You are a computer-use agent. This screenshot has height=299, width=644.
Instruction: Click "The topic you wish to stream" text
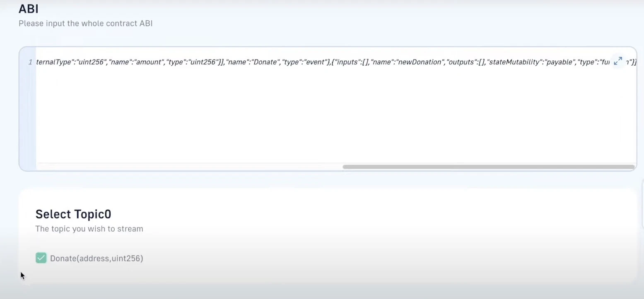click(x=89, y=229)
